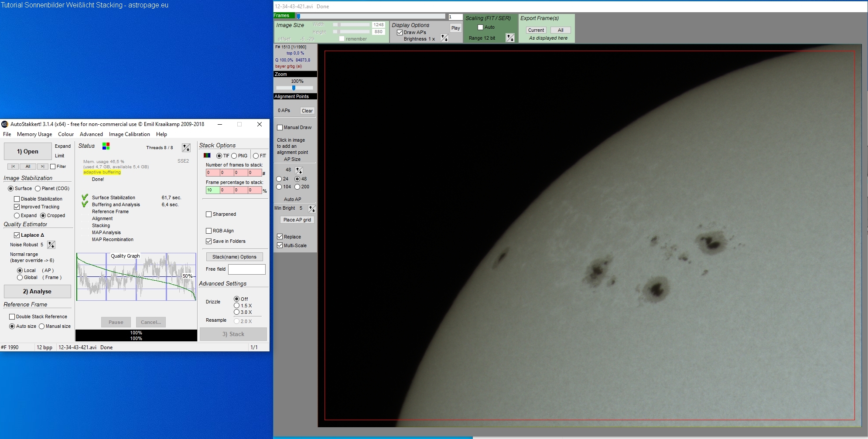
Task: Enable Manual Draw checkbox
Action: pyautogui.click(x=280, y=127)
